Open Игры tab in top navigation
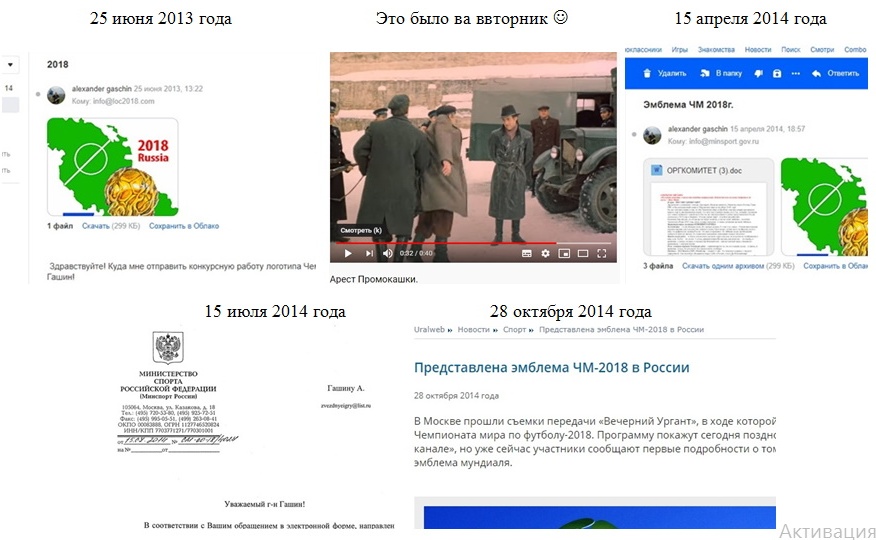The image size is (876, 540). (x=680, y=50)
